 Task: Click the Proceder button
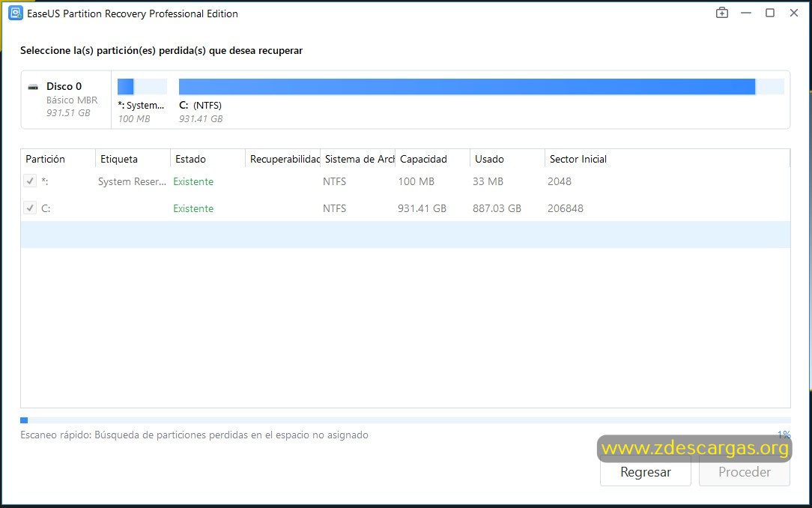pyautogui.click(x=744, y=472)
